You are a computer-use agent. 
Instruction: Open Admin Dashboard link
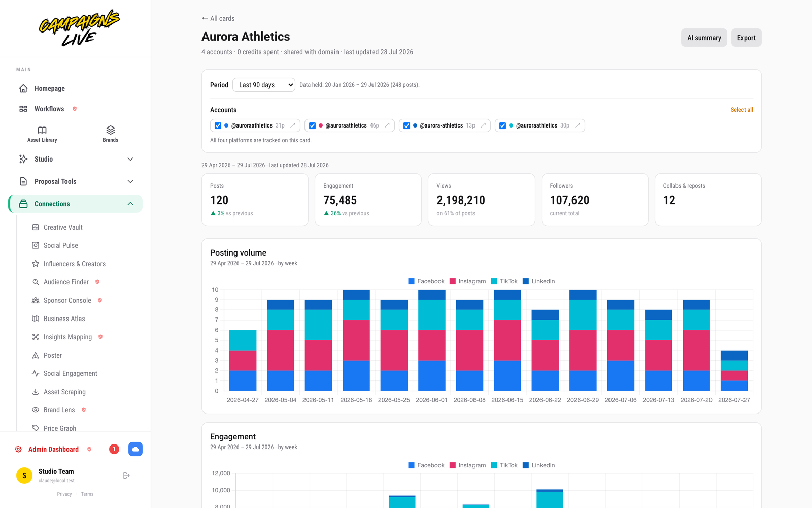(53, 449)
